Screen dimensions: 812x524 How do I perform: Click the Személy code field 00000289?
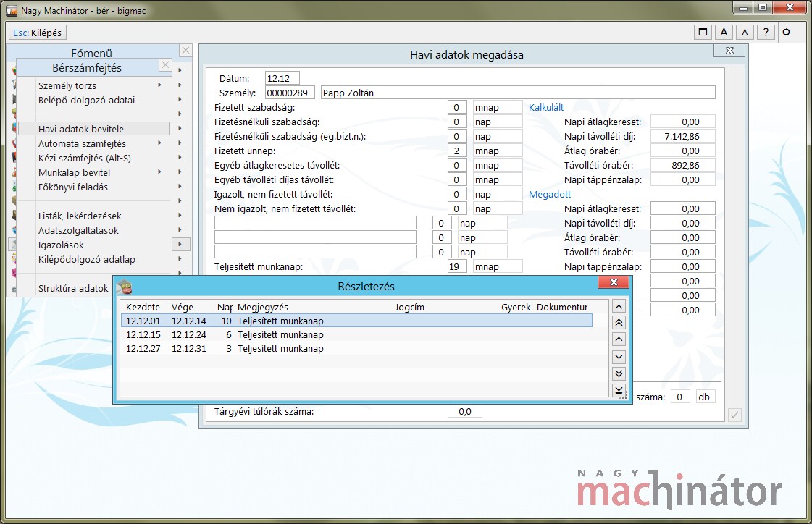pyautogui.click(x=290, y=93)
